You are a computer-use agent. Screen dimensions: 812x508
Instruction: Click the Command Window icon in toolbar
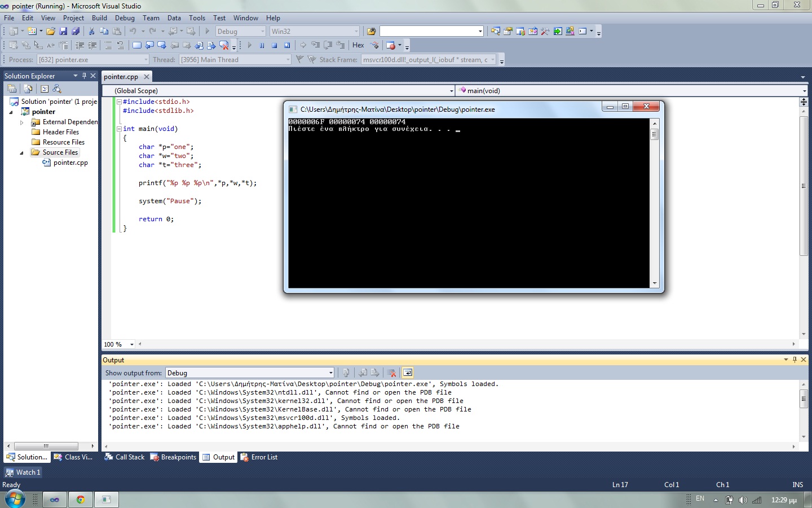click(582, 32)
